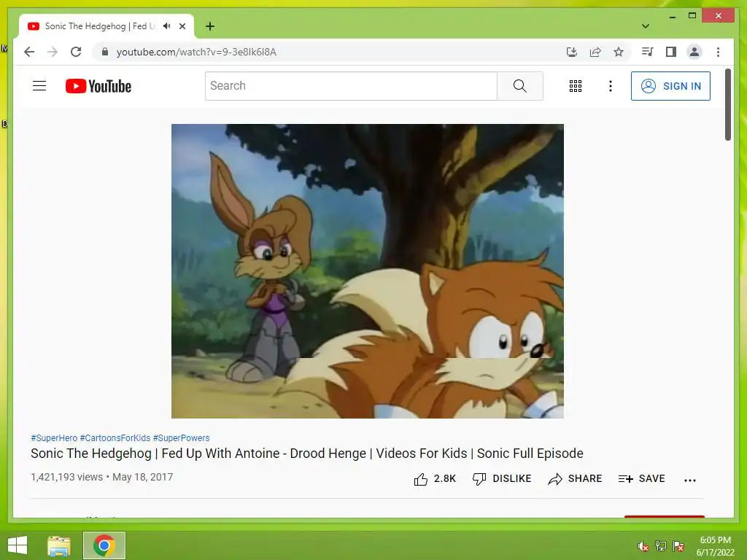Open Chrome three-dot menu
747x560 pixels.
click(718, 52)
